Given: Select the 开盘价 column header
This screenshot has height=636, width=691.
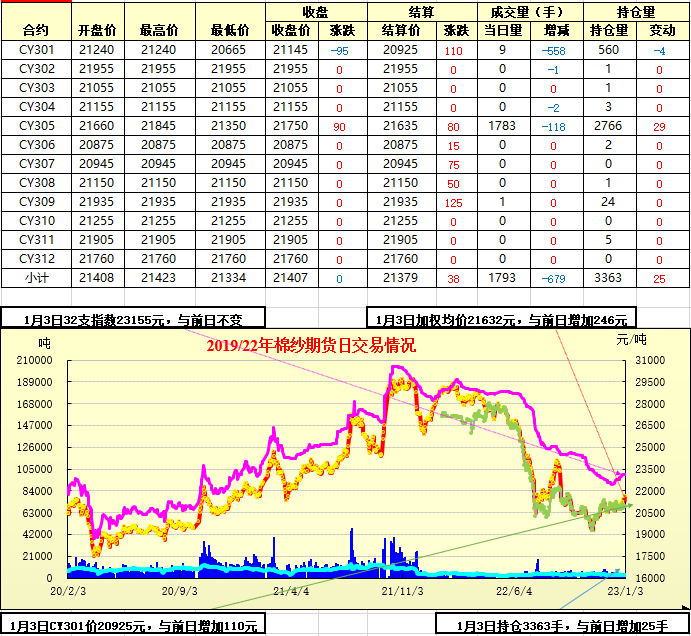Looking at the screenshot, I should 97,30.
